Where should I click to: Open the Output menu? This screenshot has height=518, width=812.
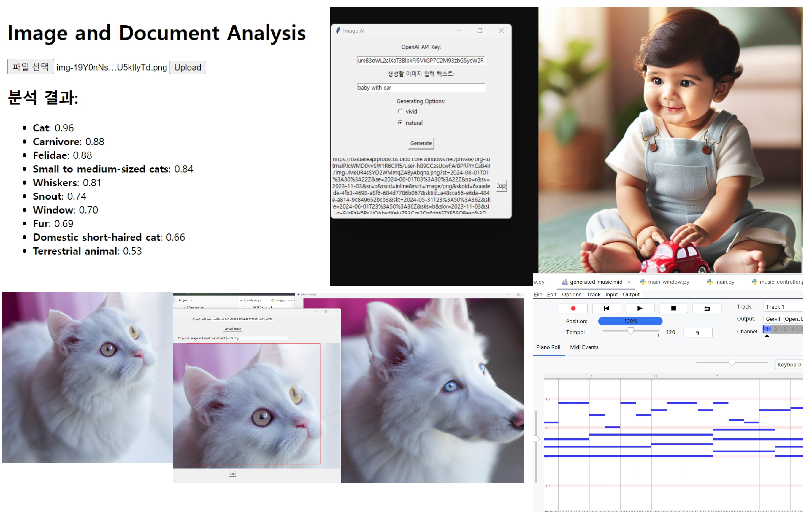point(631,295)
